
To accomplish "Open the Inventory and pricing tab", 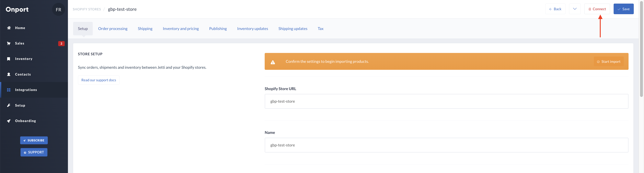I will [181, 29].
